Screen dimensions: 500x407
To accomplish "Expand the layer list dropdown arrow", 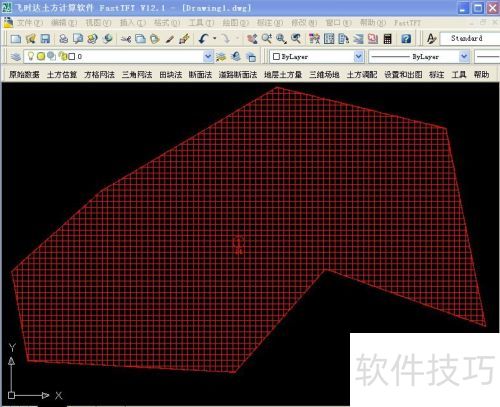I will [208, 56].
